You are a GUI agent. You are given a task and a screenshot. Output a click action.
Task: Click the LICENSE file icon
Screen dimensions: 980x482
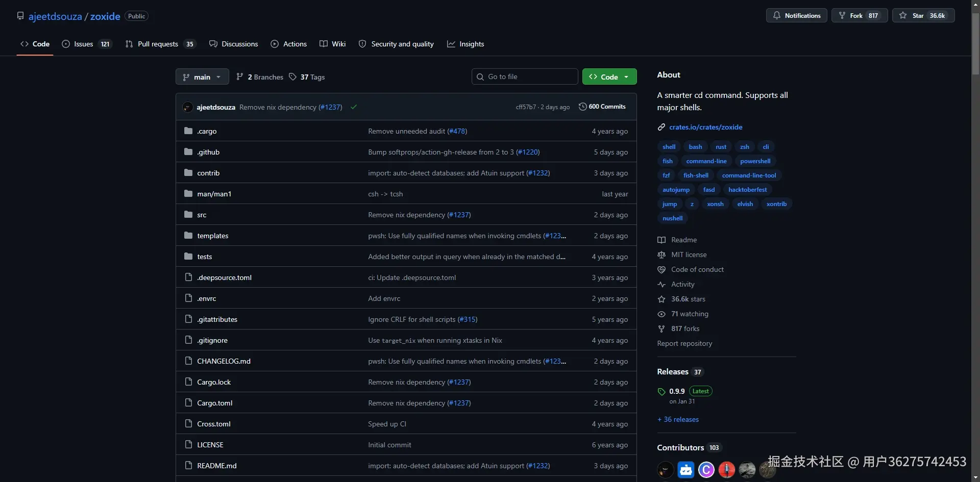click(x=188, y=445)
